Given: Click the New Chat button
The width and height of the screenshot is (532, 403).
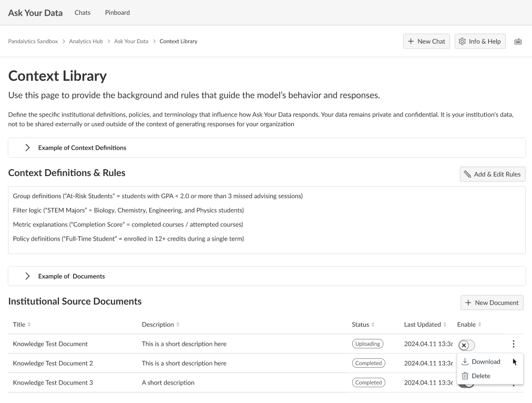Looking at the screenshot, I should pos(426,41).
